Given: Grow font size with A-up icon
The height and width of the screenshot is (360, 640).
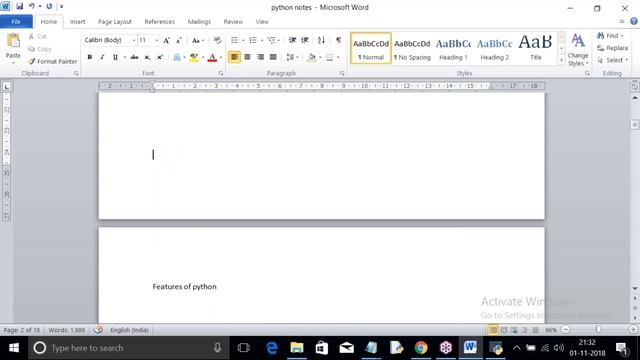Looking at the screenshot, I should [x=166, y=40].
